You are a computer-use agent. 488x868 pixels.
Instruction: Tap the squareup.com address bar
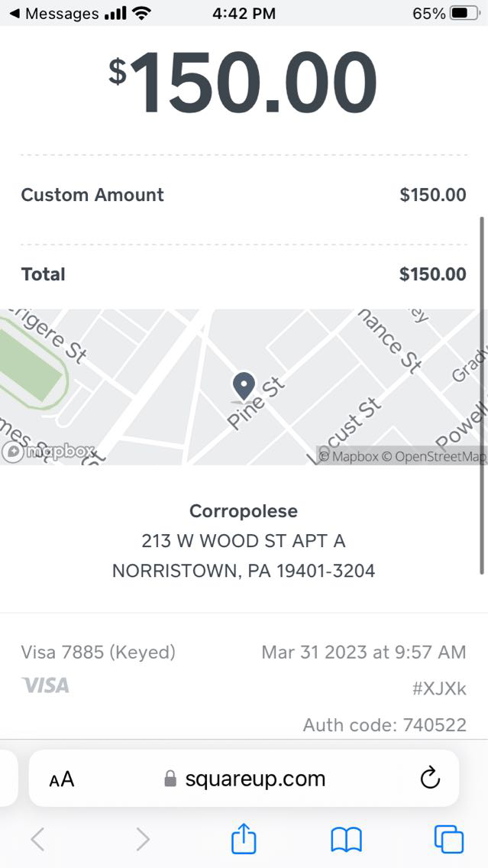[254, 779]
